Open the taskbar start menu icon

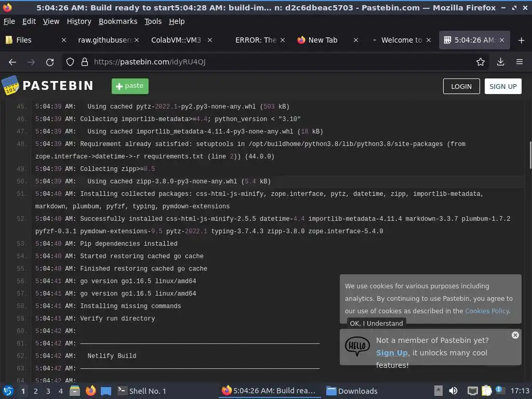point(8,391)
